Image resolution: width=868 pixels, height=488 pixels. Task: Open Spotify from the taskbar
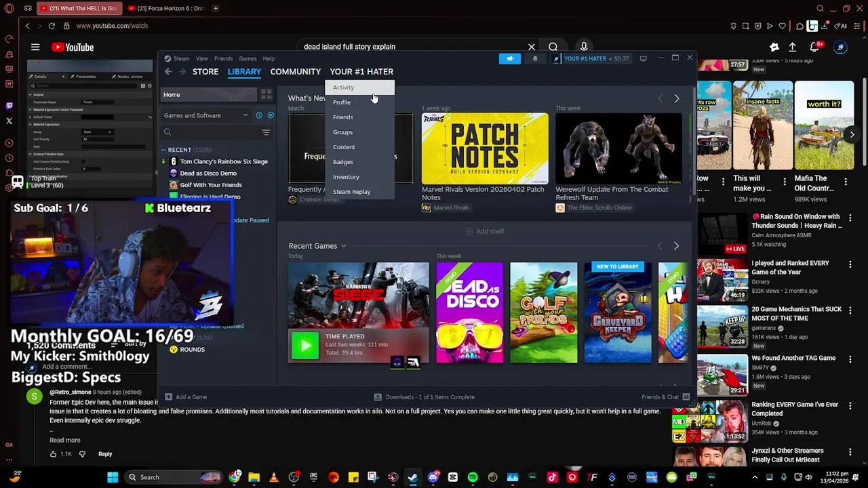(x=473, y=477)
